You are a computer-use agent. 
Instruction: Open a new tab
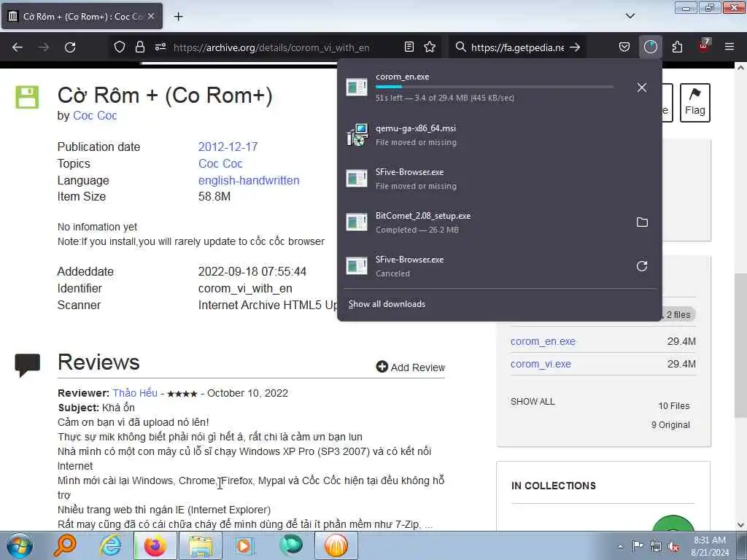tap(178, 17)
